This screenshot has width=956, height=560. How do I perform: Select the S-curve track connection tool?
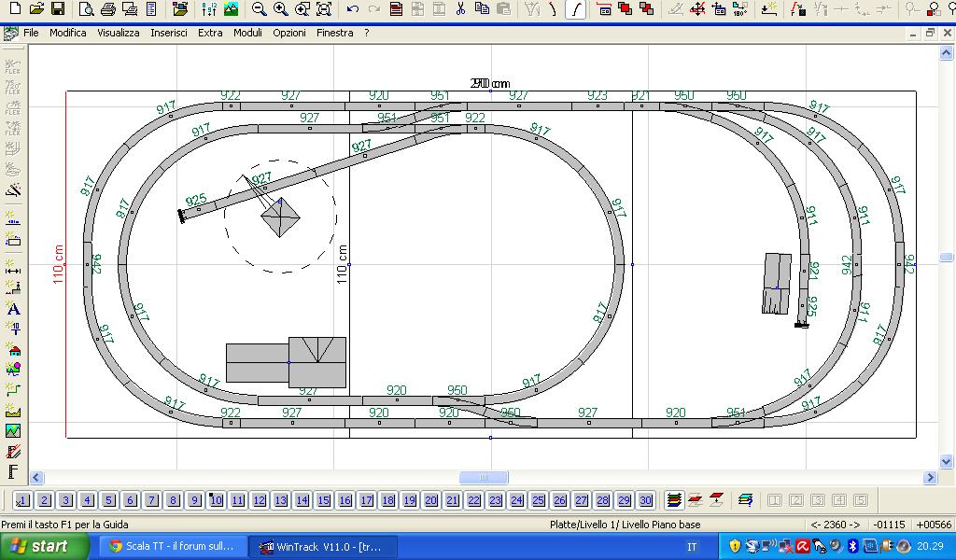click(x=575, y=8)
